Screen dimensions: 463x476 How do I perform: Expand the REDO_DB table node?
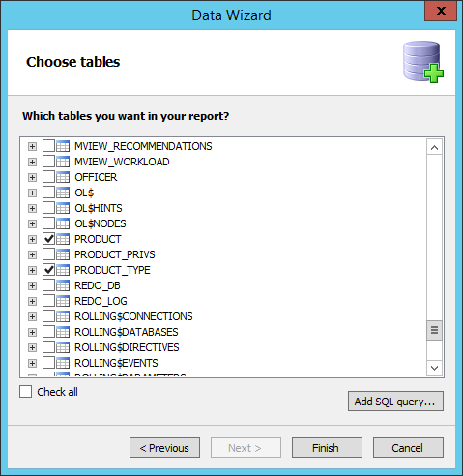pyautogui.click(x=32, y=286)
